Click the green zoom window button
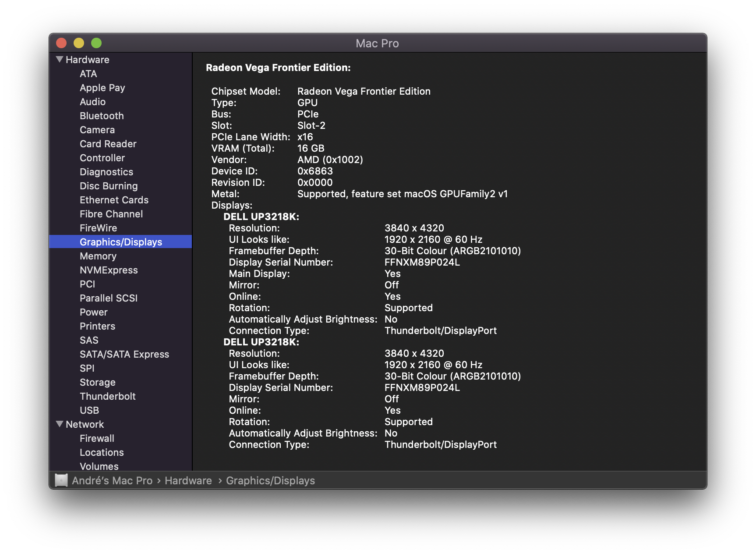Image resolution: width=756 pixels, height=554 pixels. click(x=96, y=43)
